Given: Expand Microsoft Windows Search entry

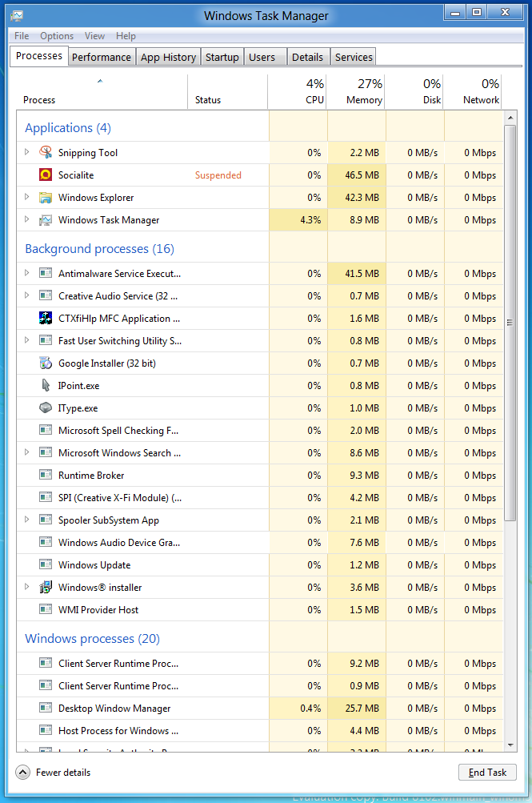Looking at the screenshot, I should tap(27, 452).
